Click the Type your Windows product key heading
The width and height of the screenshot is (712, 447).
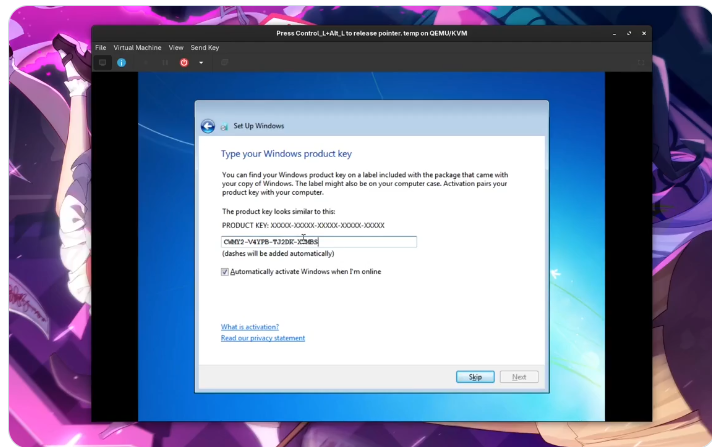pos(287,154)
